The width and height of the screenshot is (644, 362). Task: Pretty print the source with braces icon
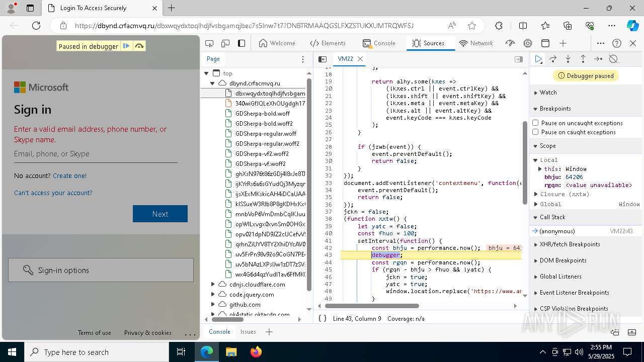point(323,318)
